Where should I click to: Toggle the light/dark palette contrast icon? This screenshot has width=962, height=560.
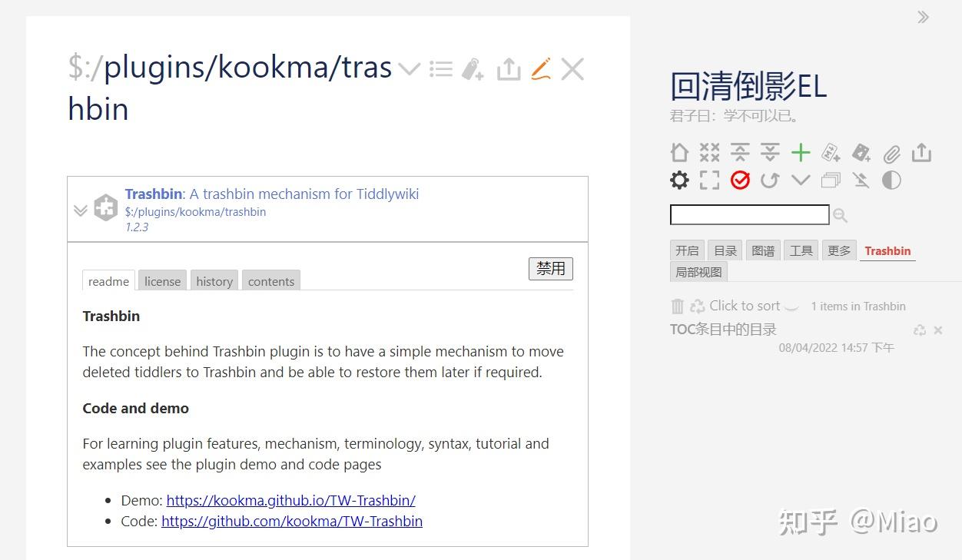891,180
